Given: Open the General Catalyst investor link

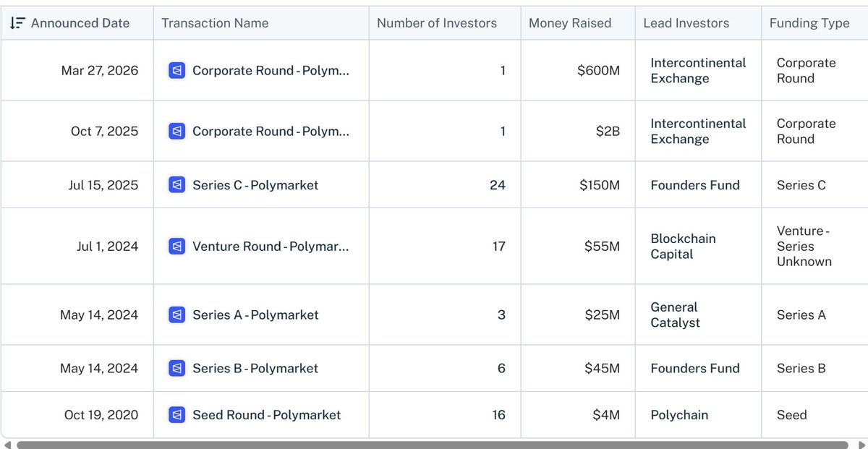Looking at the screenshot, I should tap(676, 315).
